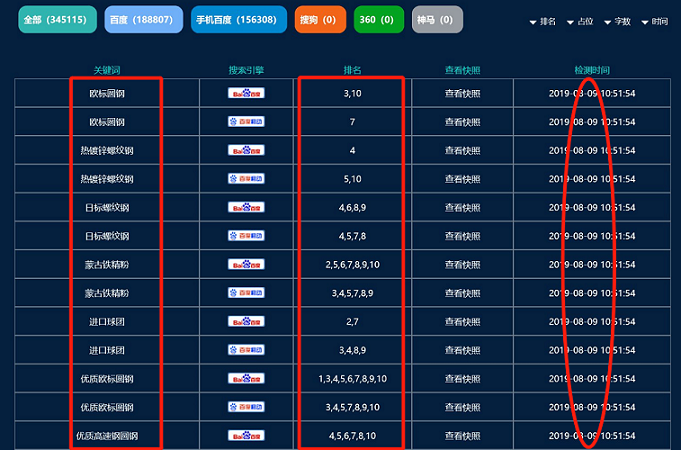The image size is (681, 450).
Task: Select rank cell "4,5,6,7,8,10"
Action: (352, 436)
